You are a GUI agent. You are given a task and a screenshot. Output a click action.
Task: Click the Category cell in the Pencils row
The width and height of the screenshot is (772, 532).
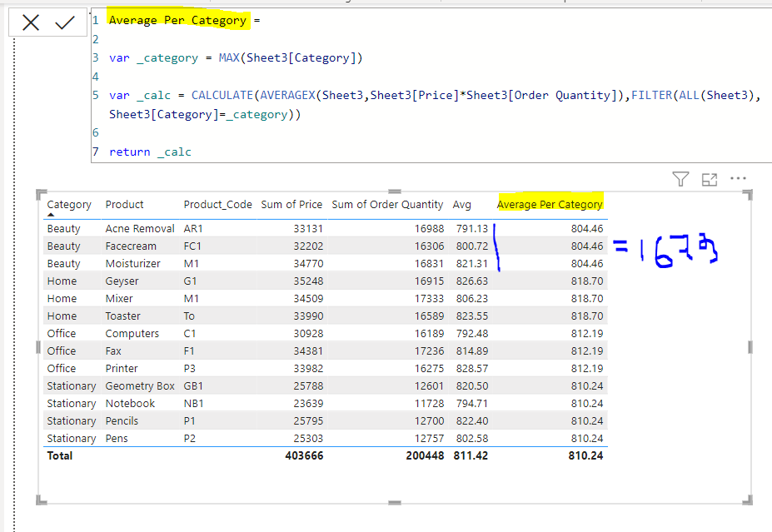pyautogui.click(x=72, y=420)
